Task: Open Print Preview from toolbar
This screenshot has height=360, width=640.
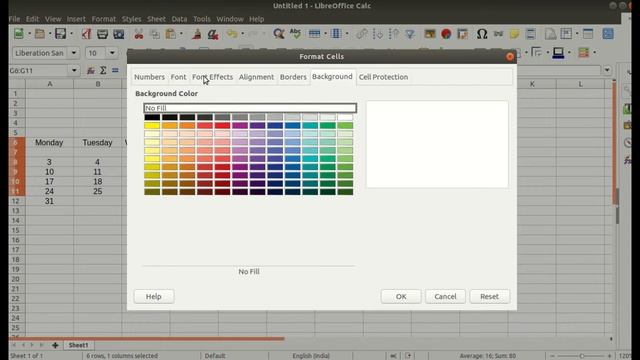Action: coord(119,34)
